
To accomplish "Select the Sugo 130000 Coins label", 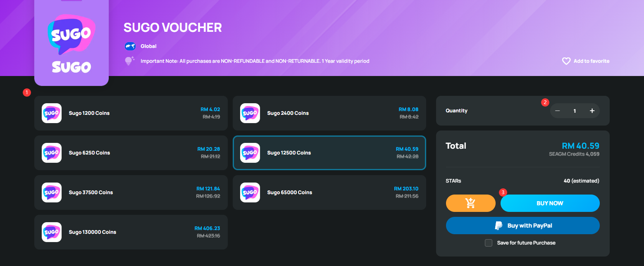I will (x=93, y=232).
